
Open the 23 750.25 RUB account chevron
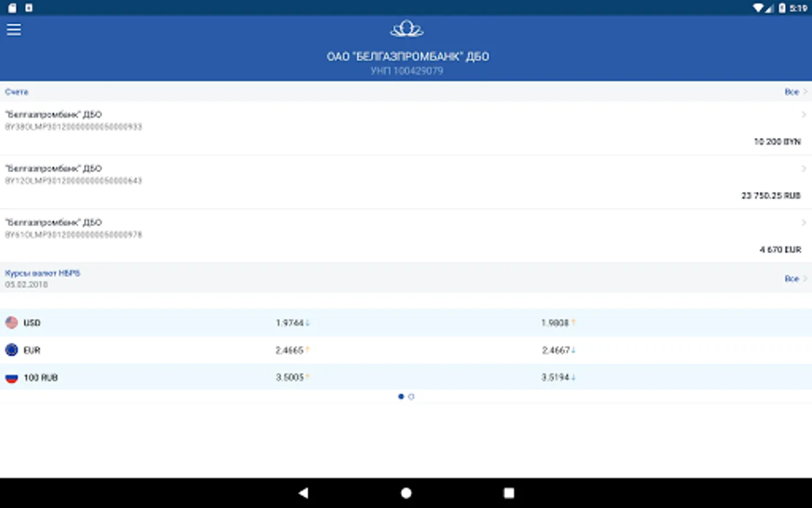tap(804, 169)
